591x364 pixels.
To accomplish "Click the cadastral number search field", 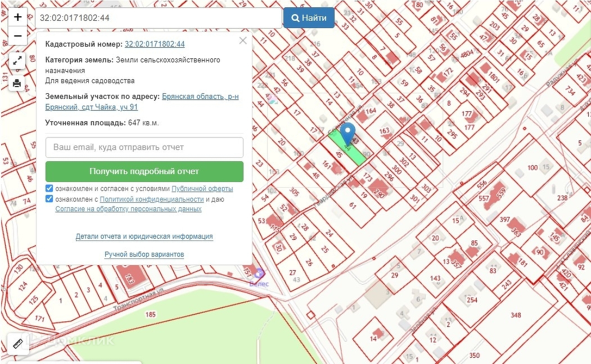I will point(158,18).
